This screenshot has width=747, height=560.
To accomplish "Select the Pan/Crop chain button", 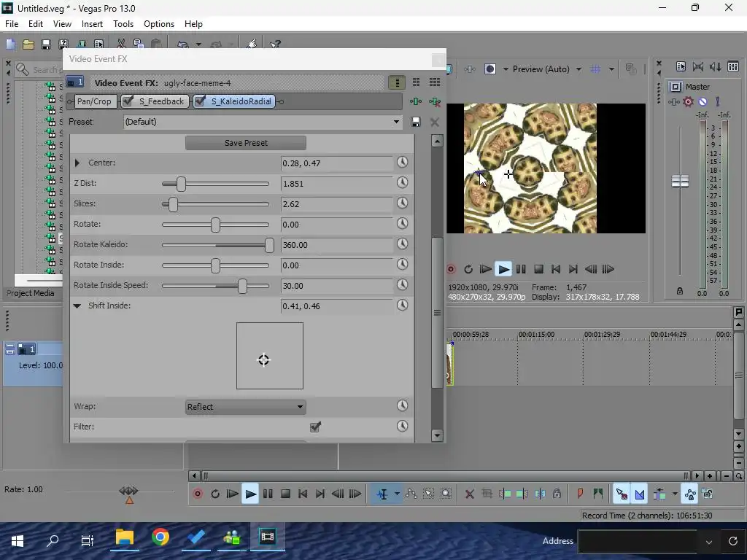I will [94, 101].
